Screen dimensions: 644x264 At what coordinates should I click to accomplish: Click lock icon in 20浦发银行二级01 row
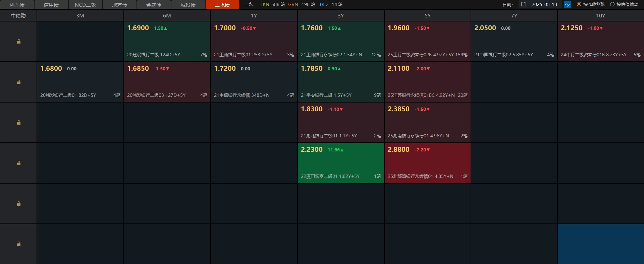click(x=19, y=82)
